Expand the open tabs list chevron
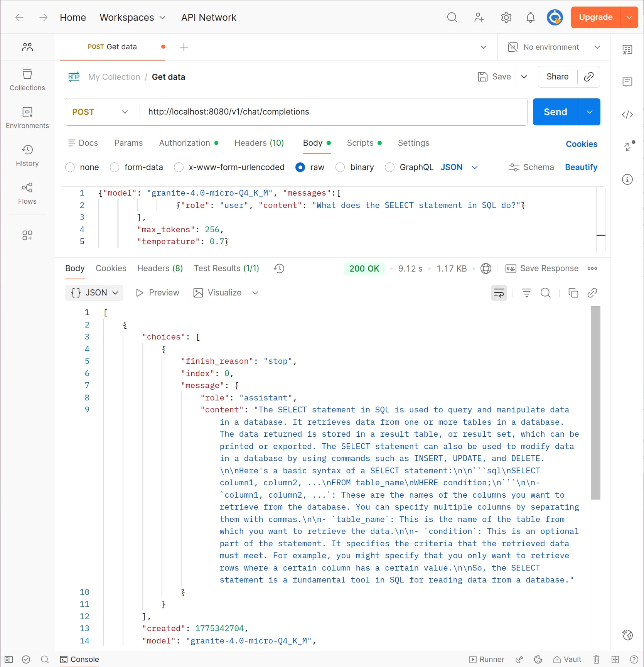Screen dimensions: 644x667 483,47
